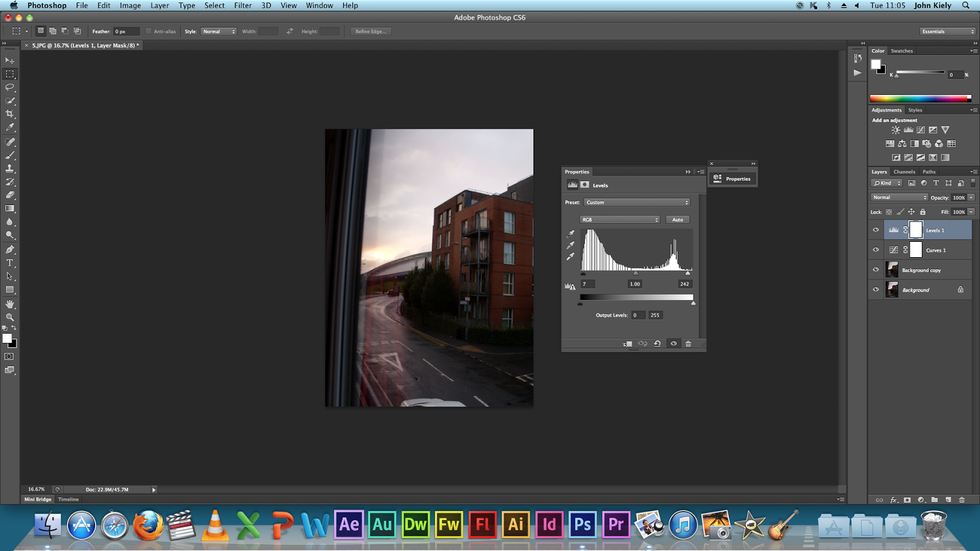
Task: Select the Gradient tool
Action: (10, 209)
